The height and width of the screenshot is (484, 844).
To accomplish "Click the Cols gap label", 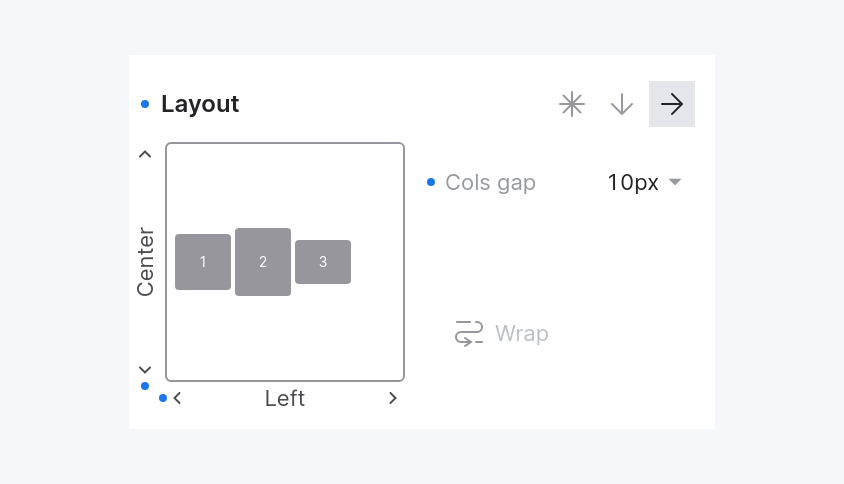I will 490,182.
